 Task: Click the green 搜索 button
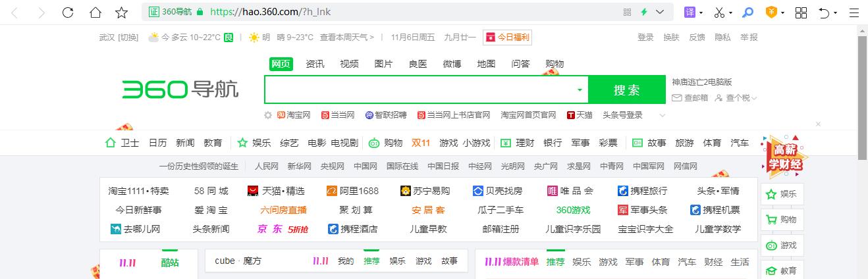[x=626, y=90]
